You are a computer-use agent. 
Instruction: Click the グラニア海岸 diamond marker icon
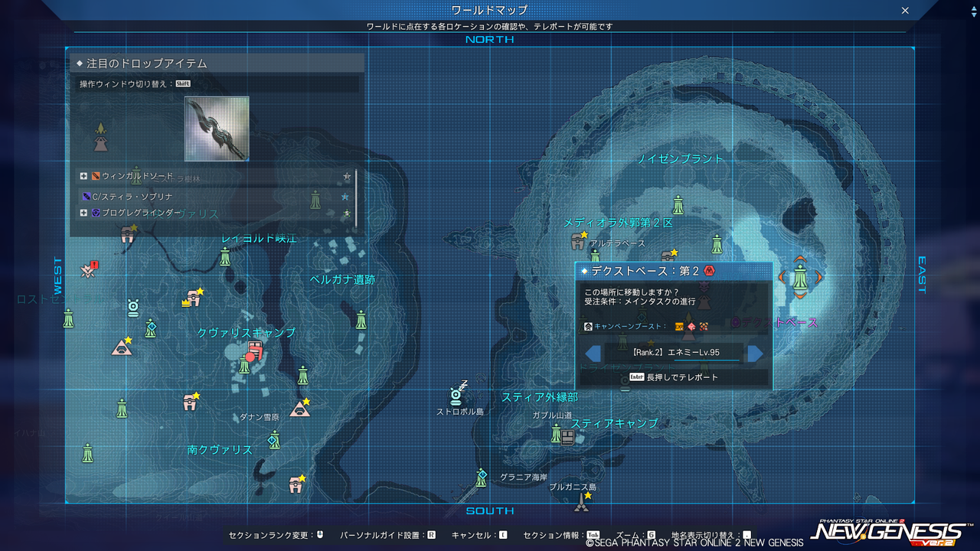[481, 478]
